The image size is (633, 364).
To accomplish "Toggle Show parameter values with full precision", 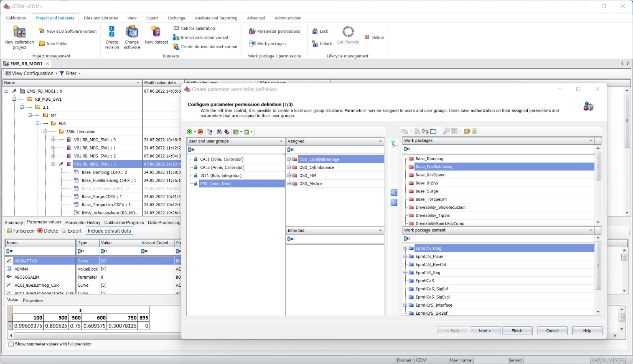I will 11,344.
